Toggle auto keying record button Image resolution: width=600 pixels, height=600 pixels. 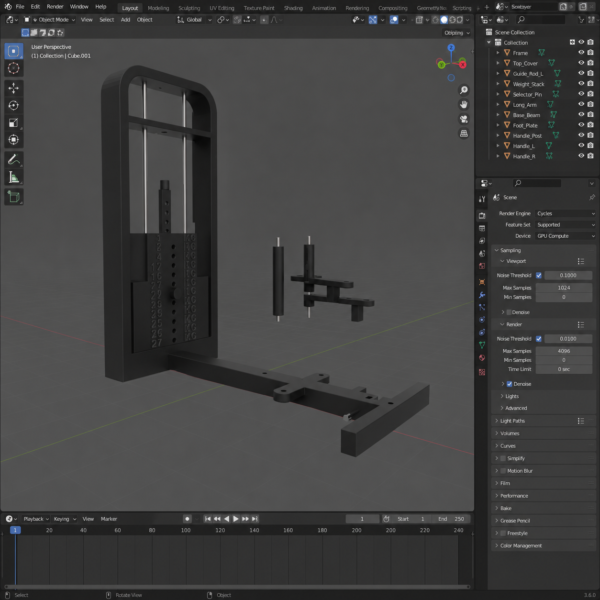[187, 519]
